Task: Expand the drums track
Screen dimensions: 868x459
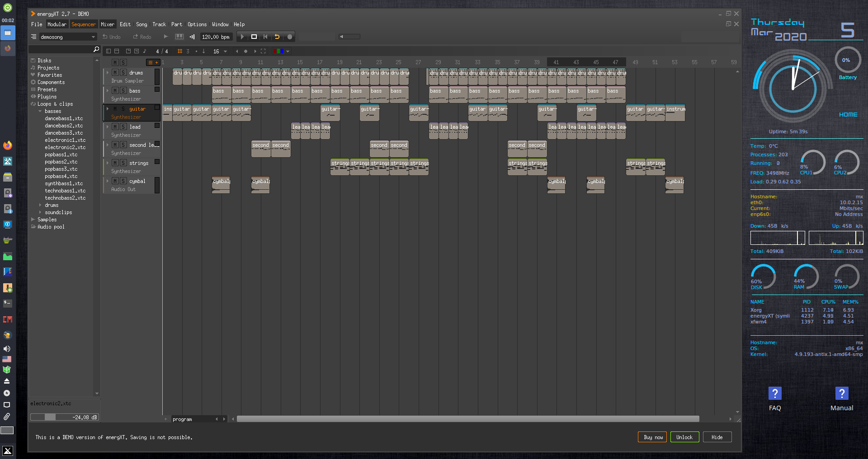Action: pyautogui.click(x=108, y=73)
